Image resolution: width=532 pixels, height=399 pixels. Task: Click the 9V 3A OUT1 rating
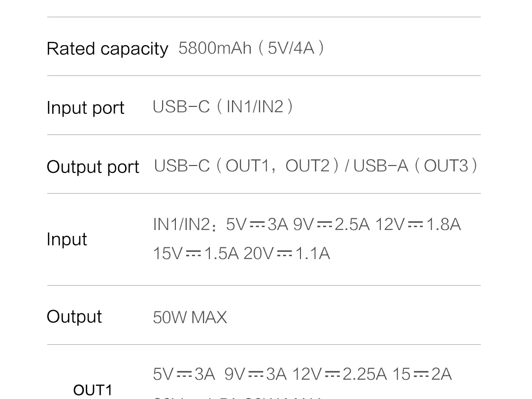pos(255,374)
